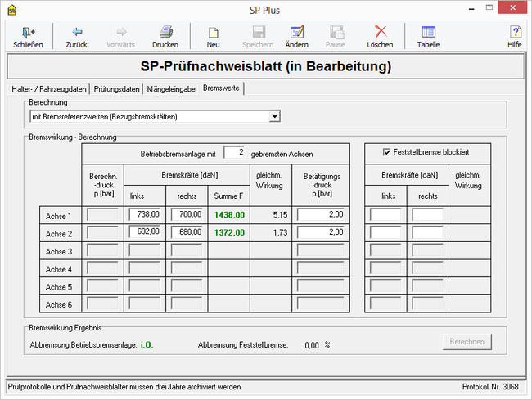Viewport: 532px width, 400px height.
Task: Click the Vorwärts arrow icon
Action: [x=121, y=32]
